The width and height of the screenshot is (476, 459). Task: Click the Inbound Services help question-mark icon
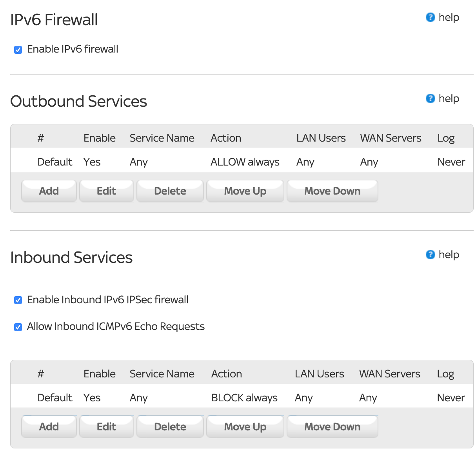click(430, 255)
